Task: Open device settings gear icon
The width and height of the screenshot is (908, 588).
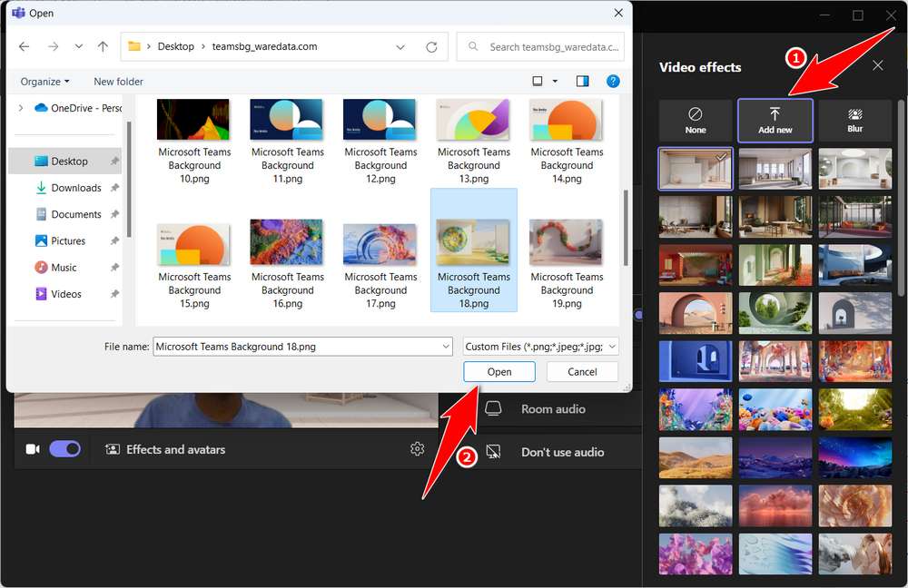Action: click(417, 448)
